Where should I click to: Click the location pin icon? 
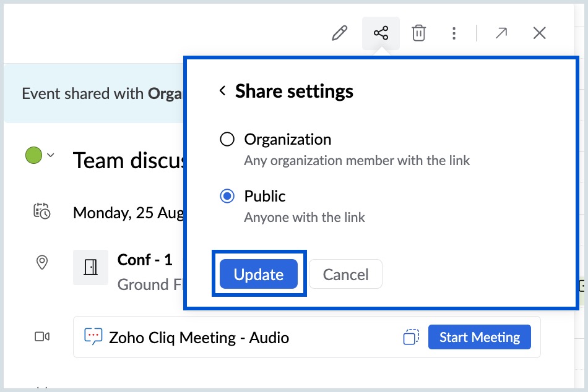coord(41,263)
